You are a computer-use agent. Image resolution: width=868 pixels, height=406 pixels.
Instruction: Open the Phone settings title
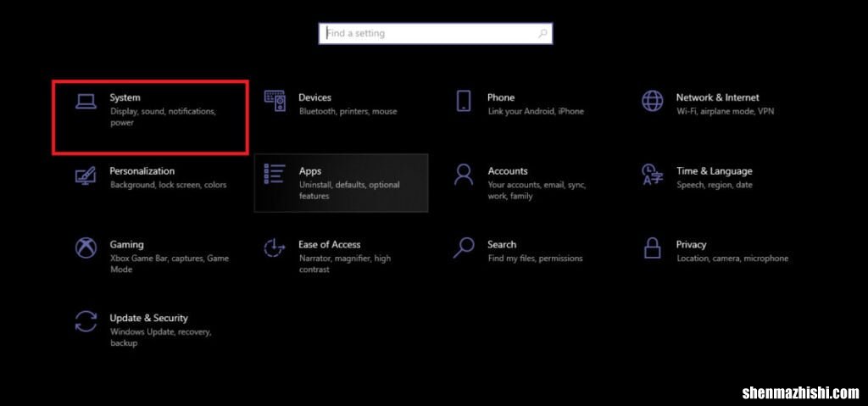(x=501, y=97)
